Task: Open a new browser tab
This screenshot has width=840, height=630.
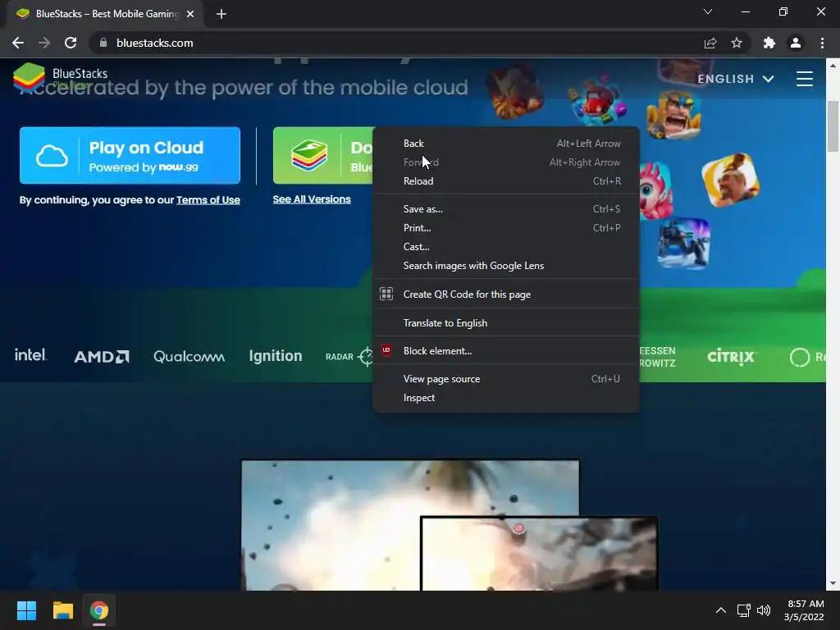Action: point(221,14)
